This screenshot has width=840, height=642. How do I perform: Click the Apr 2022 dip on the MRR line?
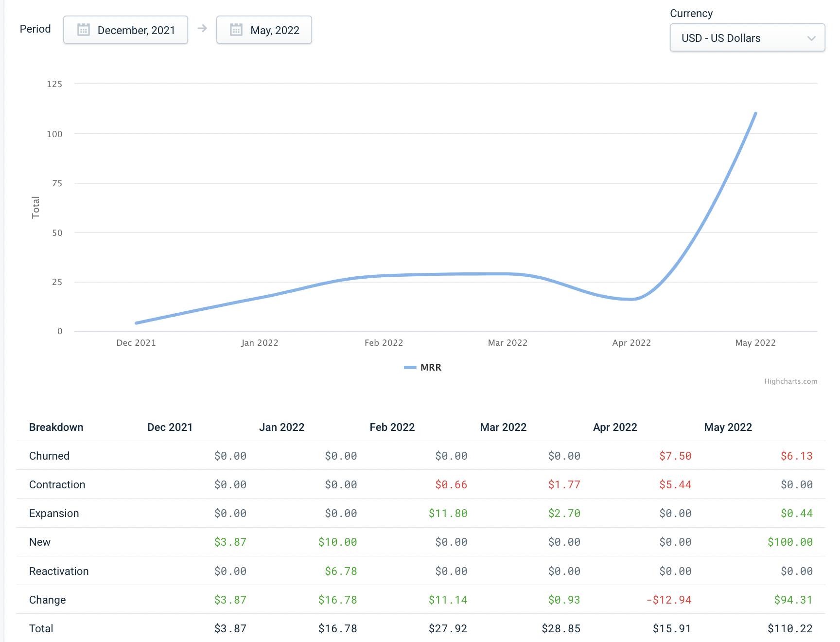coord(631,299)
